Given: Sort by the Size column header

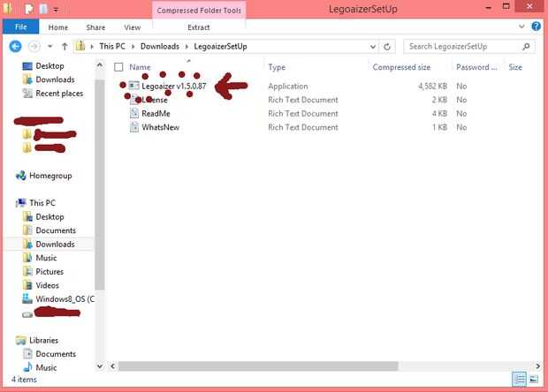Looking at the screenshot, I should (x=515, y=67).
